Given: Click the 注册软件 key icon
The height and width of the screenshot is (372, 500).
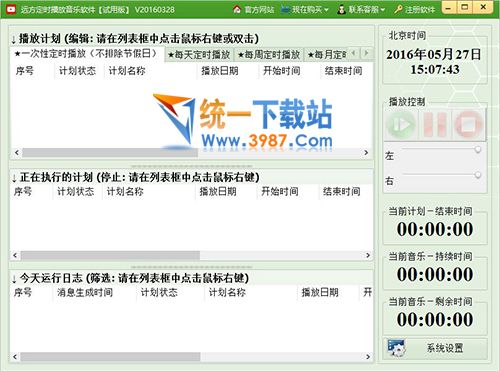Looking at the screenshot, I should click(x=398, y=10).
